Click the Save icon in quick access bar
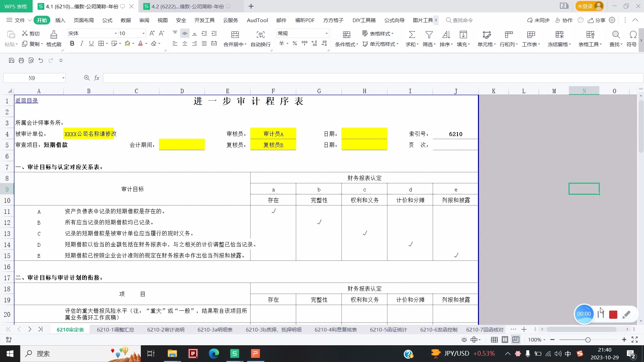This screenshot has height=362, width=644. click(11, 60)
